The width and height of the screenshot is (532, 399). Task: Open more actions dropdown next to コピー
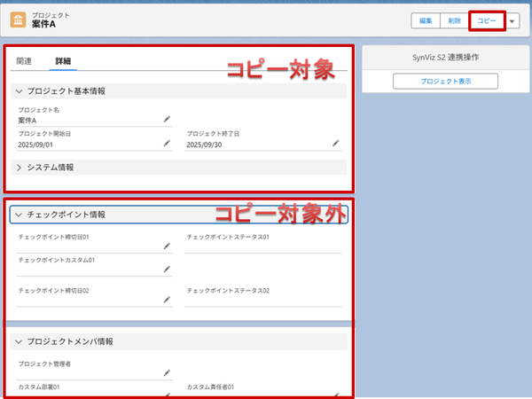[512, 21]
